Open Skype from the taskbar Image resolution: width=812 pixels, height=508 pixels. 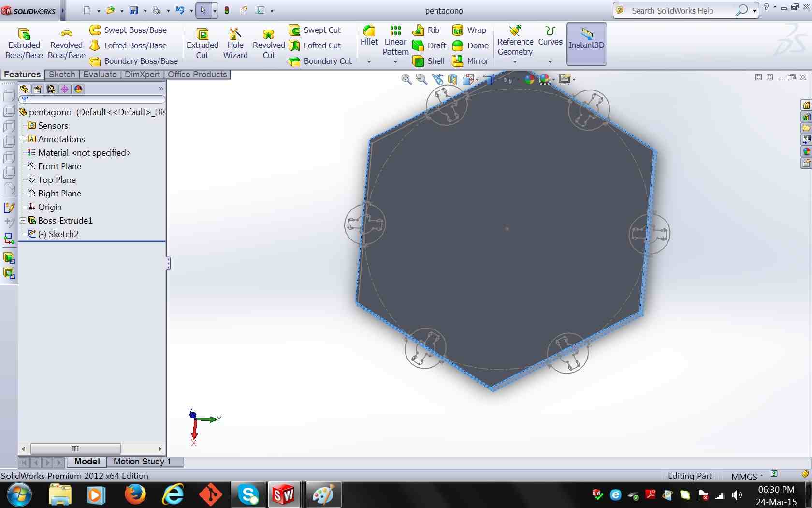tap(248, 495)
